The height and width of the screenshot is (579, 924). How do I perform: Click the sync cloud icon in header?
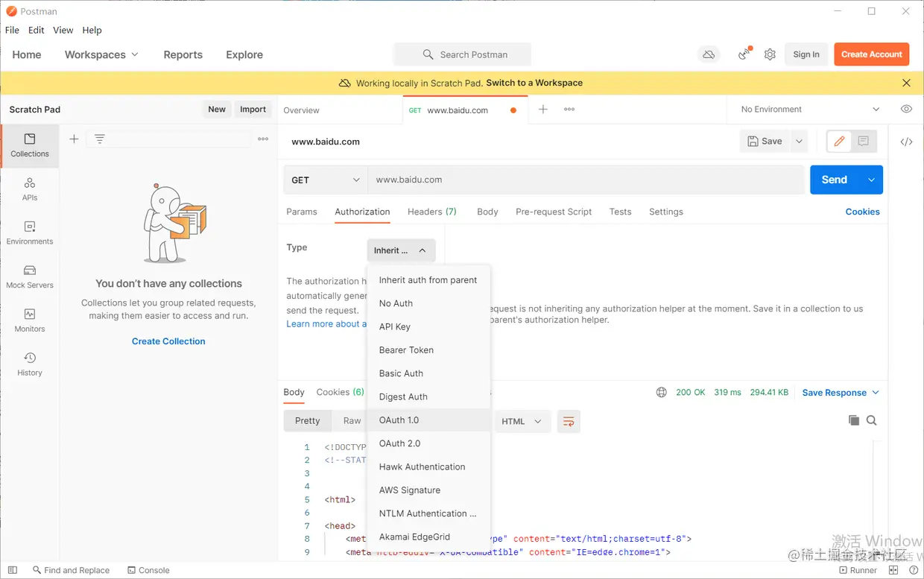[709, 54]
